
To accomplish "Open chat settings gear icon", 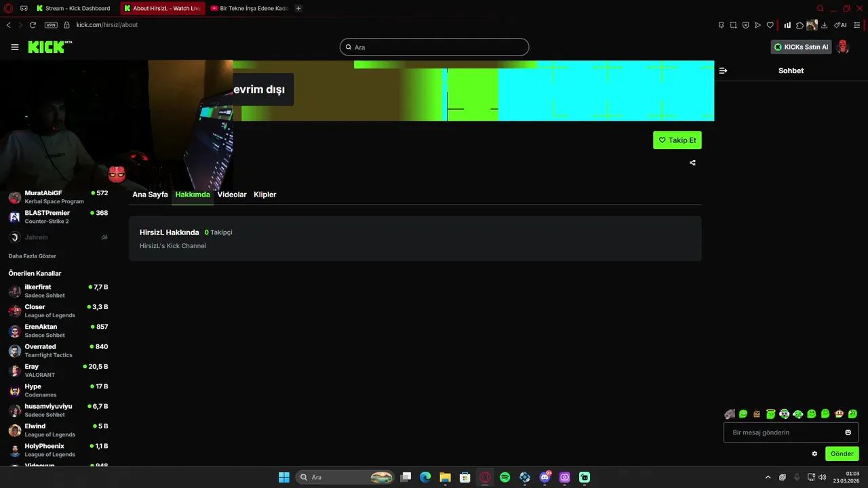I will pyautogui.click(x=814, y=454).
